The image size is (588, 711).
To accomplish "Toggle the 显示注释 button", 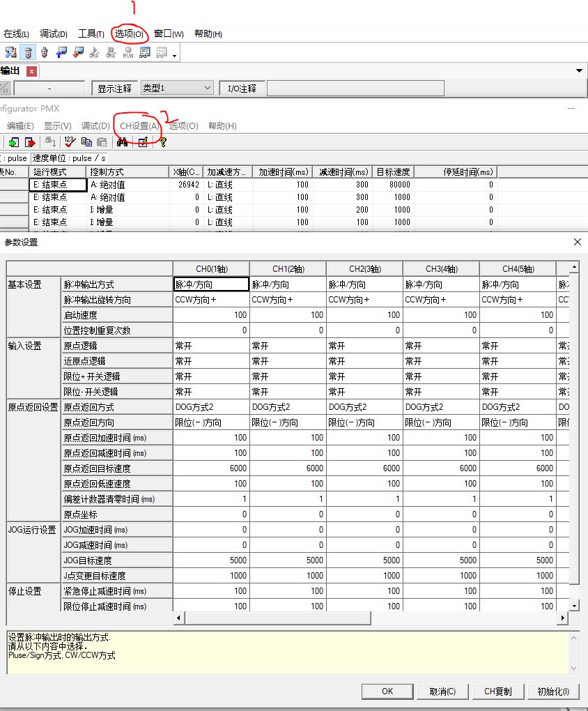I will click(114, 89).
